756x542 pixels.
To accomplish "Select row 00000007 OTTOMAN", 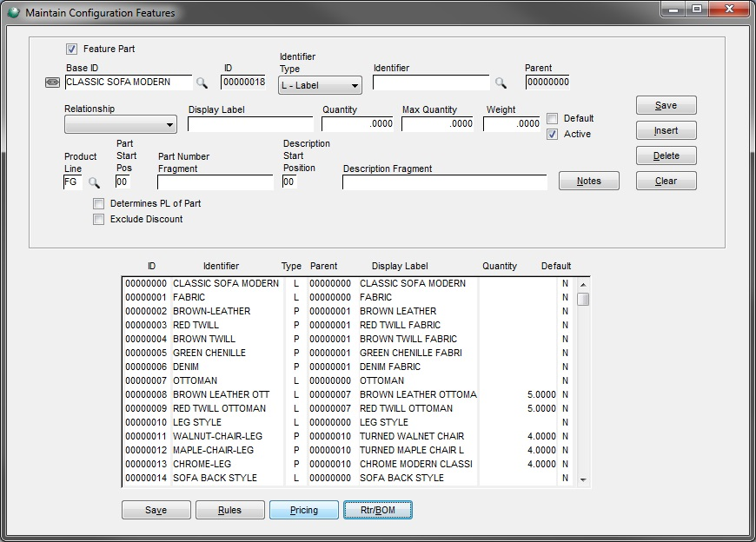I will (x=348, y=380).
